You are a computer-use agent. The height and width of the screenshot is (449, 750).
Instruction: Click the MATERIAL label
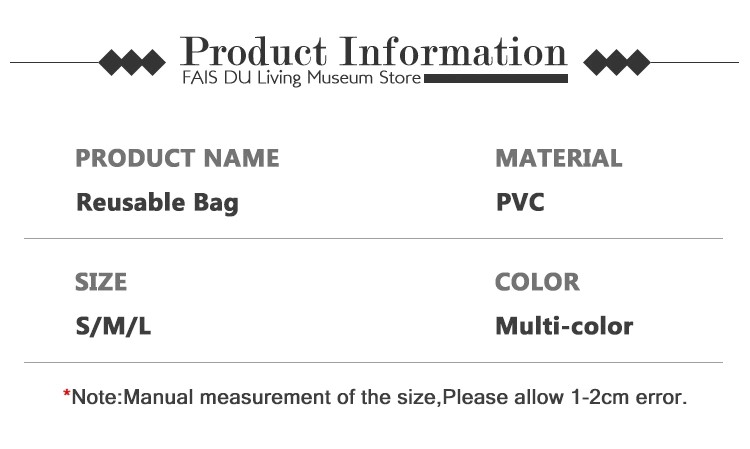(558, 158)
